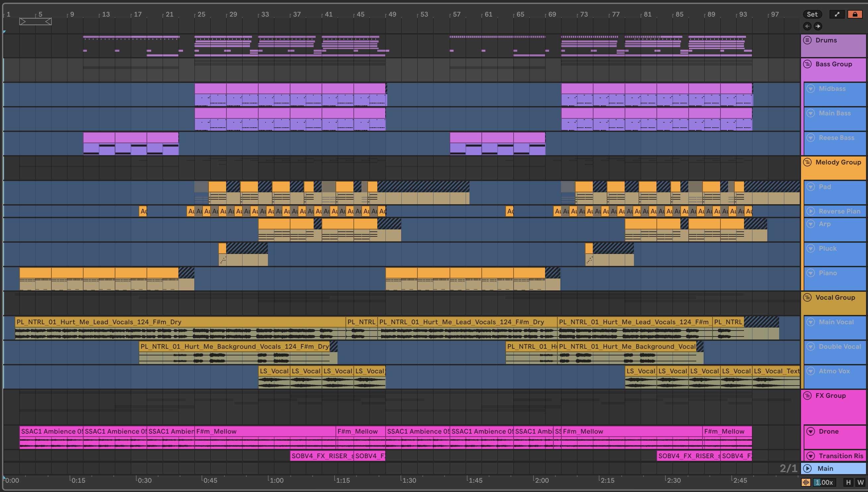868x492 pixels.
Task: Select first SSAC1 Ambience clip on Drone
Action: coord(51,437)
